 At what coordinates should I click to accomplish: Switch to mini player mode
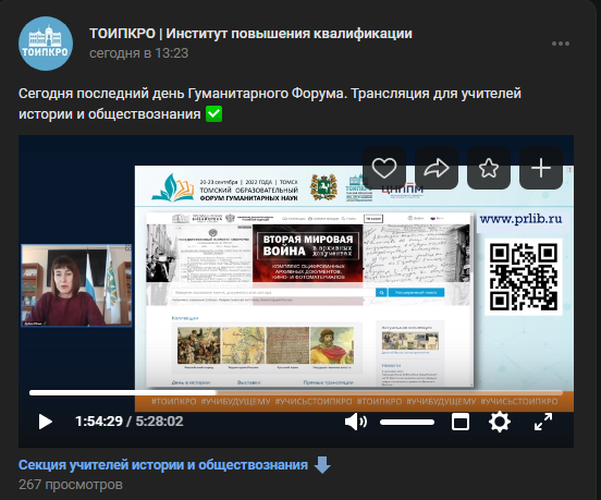coord(460,422)
